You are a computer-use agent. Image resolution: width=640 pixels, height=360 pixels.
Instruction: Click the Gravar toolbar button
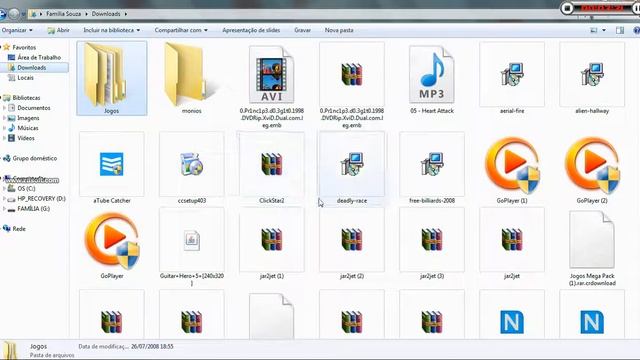click(x=302, y=30)
